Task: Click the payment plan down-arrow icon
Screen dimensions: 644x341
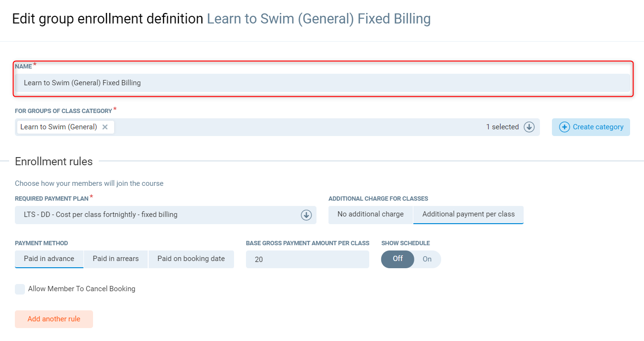Action: click(306, 215)
